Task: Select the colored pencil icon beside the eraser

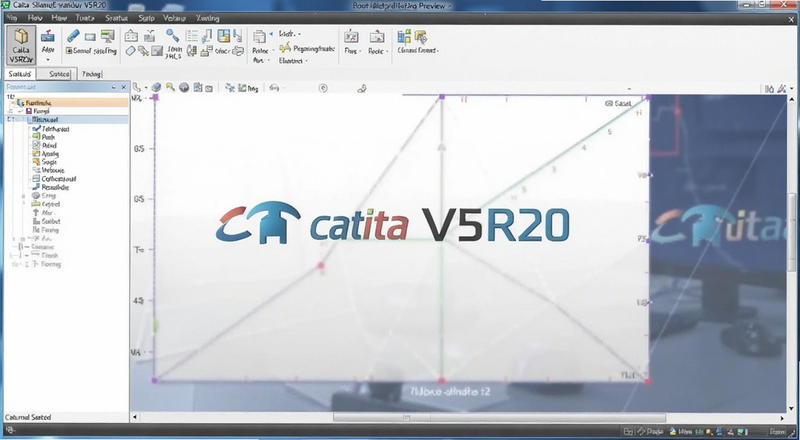Action: coord(143,51)
